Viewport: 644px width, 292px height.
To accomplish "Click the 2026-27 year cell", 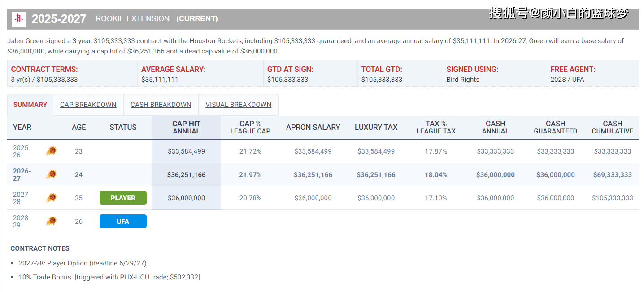I will tap(22, 175).
